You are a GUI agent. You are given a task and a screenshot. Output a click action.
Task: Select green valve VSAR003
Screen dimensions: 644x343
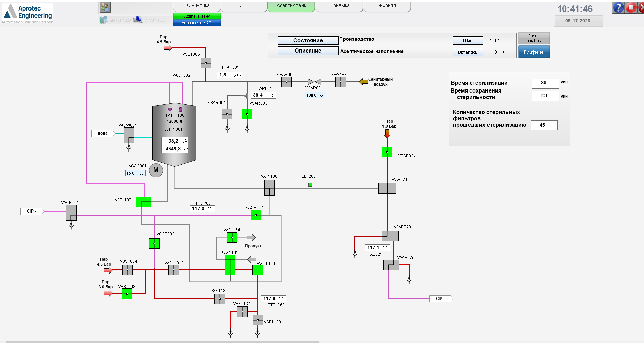(247, 114)
